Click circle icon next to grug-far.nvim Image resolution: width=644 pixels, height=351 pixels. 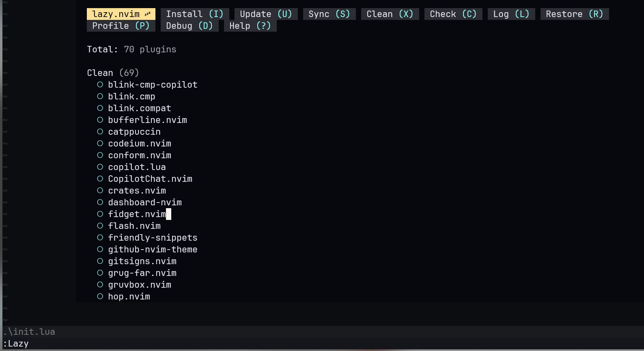point(100,273)
